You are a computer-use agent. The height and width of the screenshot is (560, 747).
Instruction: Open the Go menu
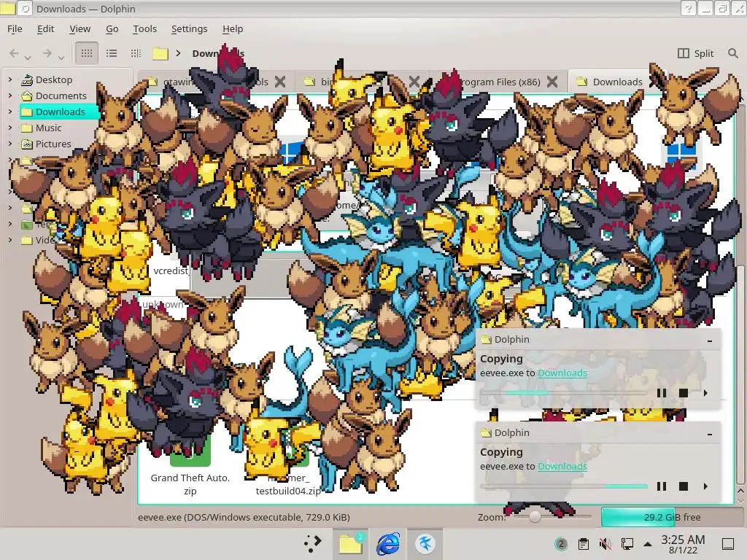(112, 29)
